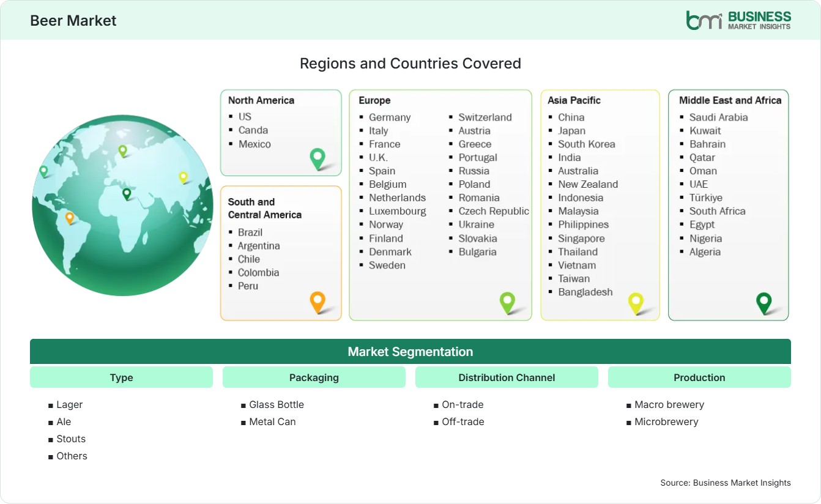Click 'US' in North America list
This screenshot has height=504, width=821.
click(x=245, y=116)
